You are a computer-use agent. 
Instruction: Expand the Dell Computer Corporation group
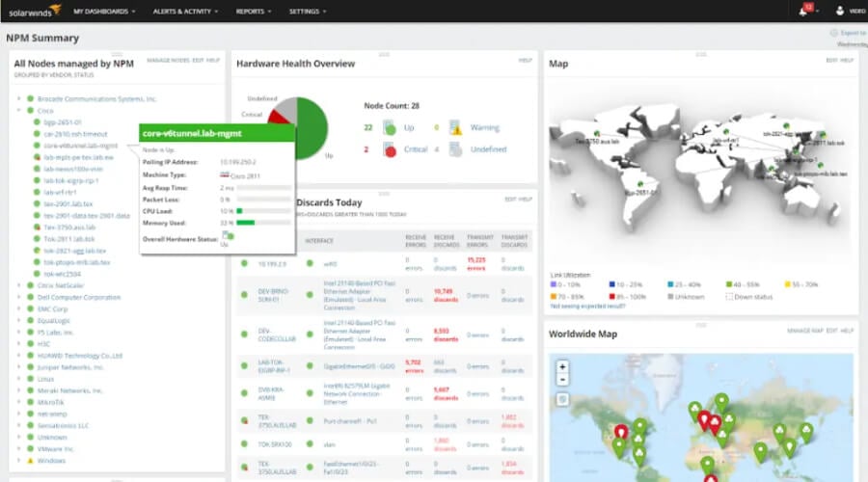point(19,297)
